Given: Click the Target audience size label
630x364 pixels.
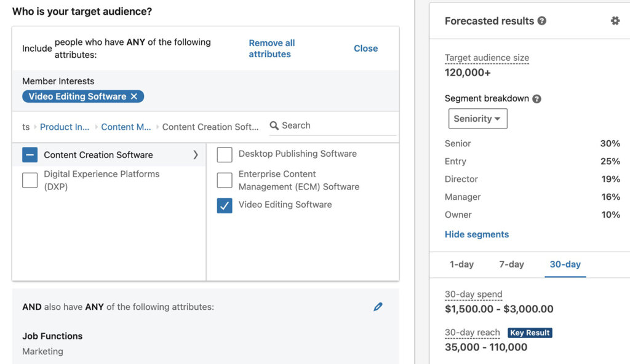Looking at the screenshot, I should tap(487, 58).
